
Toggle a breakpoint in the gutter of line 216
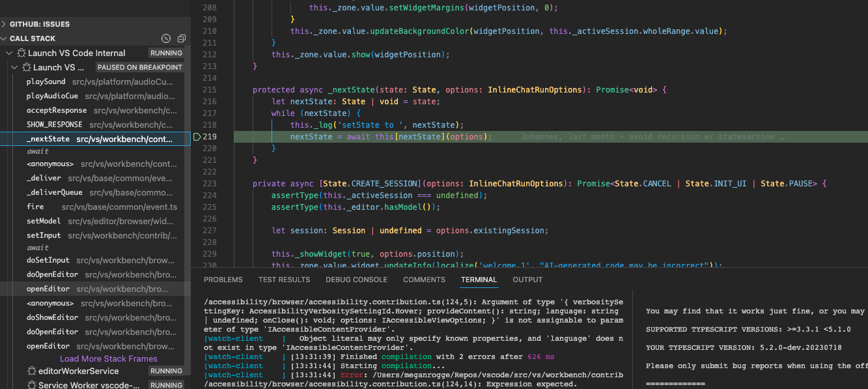tap(196, 102)
